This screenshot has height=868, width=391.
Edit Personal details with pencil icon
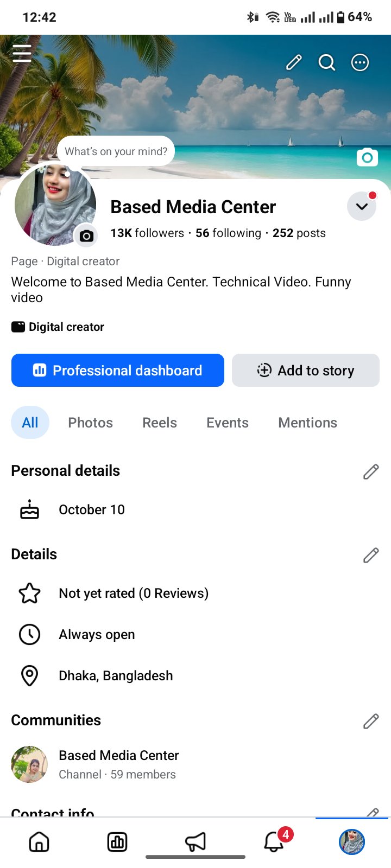click(x=371, y=472)
